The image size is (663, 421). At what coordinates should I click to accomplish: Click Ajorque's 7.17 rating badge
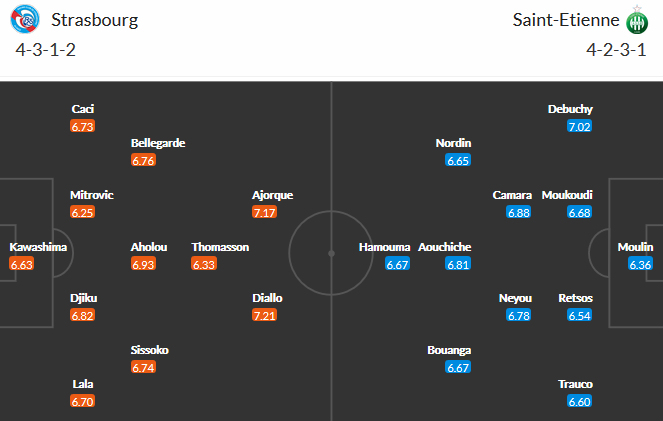[x=265, y=212]
